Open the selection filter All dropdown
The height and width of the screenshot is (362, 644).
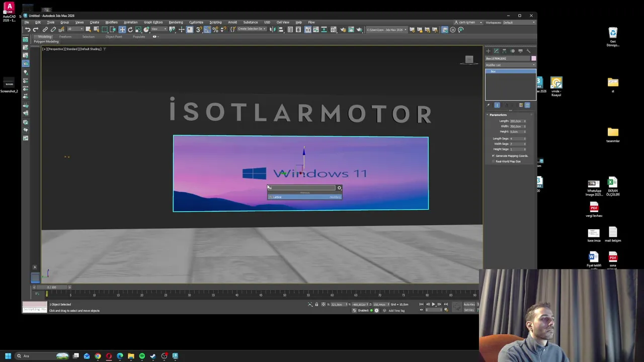coord(75,29)
